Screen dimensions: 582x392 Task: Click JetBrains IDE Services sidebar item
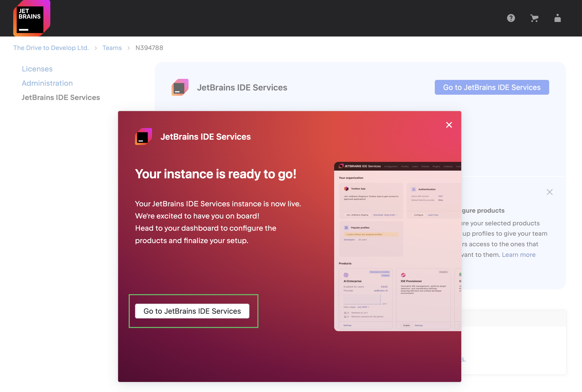[x=61, y=97]
